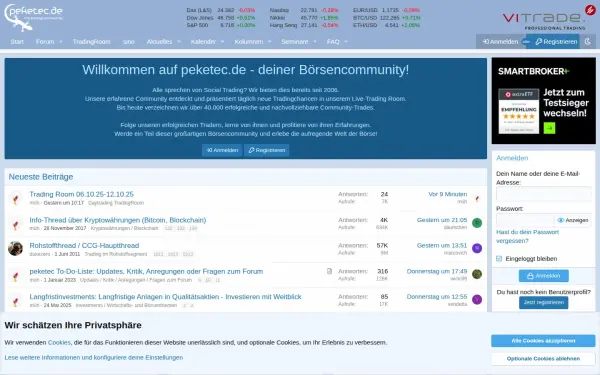Click the document icon in To-Do-Liste row
The height and width of the screenshot is (375, 600).
[x=329, y=271]
